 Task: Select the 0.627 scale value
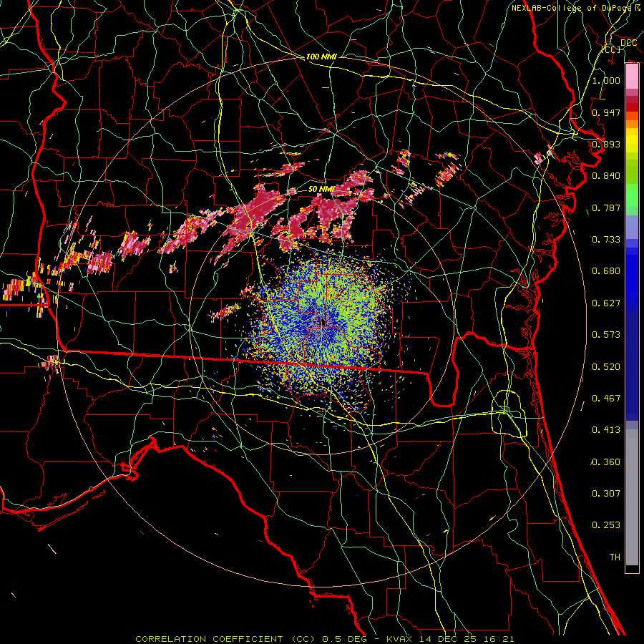[x=606, y=303]
